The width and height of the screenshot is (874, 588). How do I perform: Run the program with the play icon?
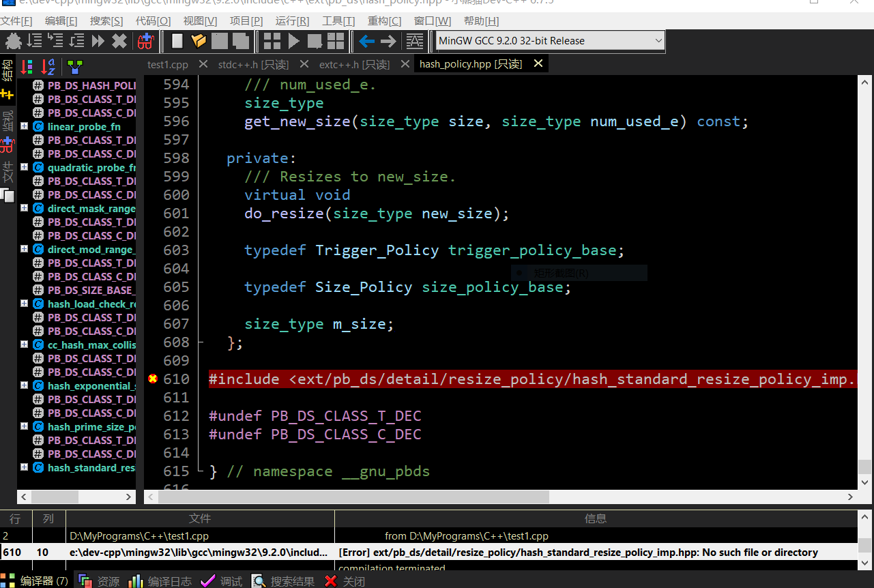pyautogui.click(x=293, y=41)
